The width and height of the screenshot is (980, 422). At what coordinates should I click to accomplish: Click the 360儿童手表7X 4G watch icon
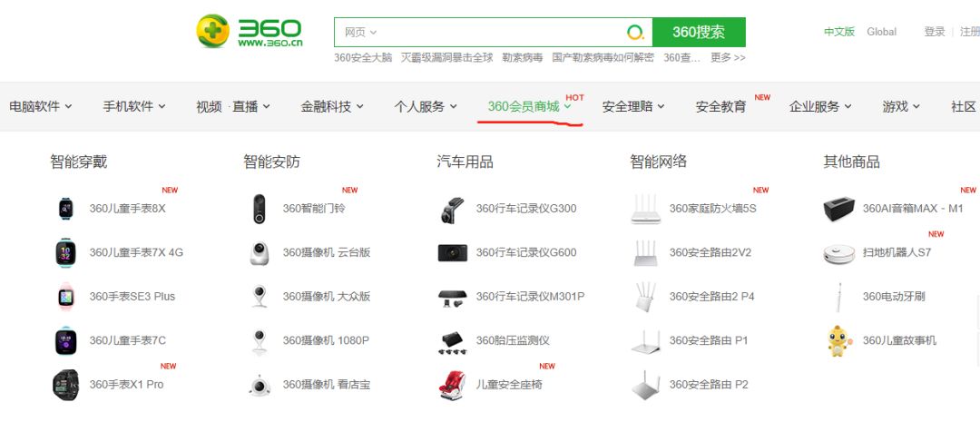[65, 252]
